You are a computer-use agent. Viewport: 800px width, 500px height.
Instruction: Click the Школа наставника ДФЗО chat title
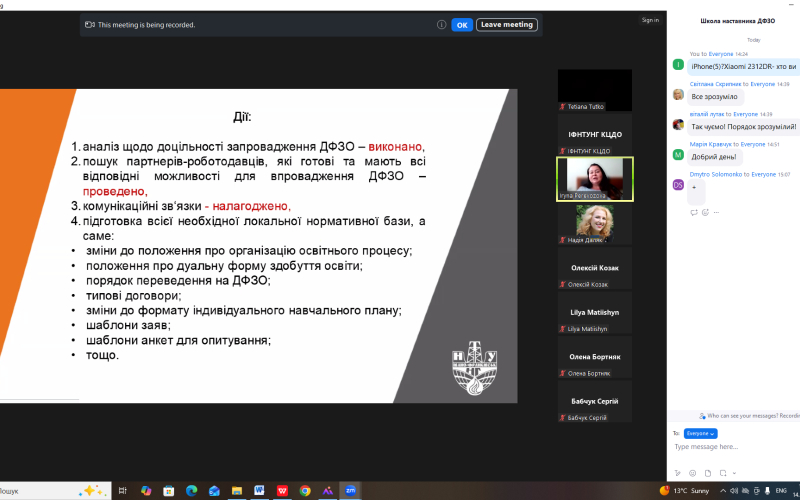pyautogui.click(x=738, y=21)
